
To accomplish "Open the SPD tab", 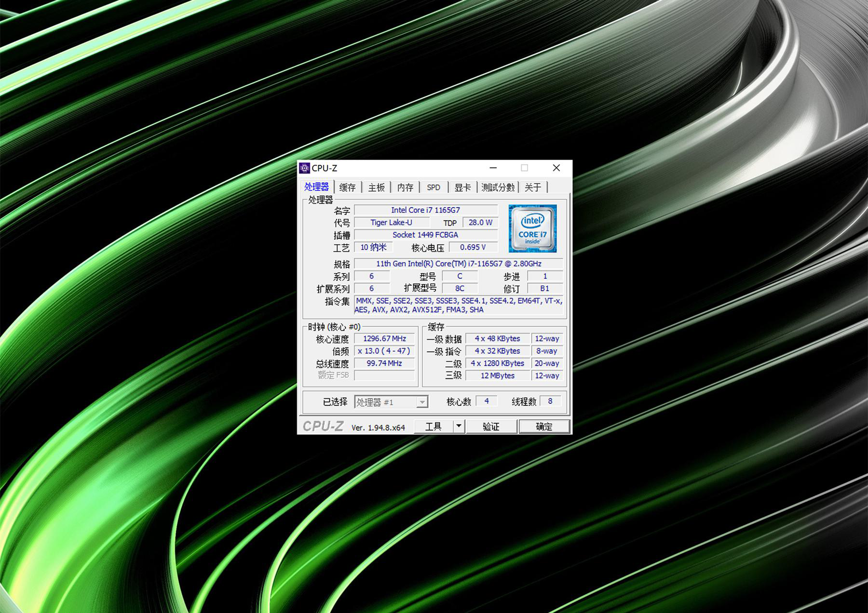I will point(434,187).
